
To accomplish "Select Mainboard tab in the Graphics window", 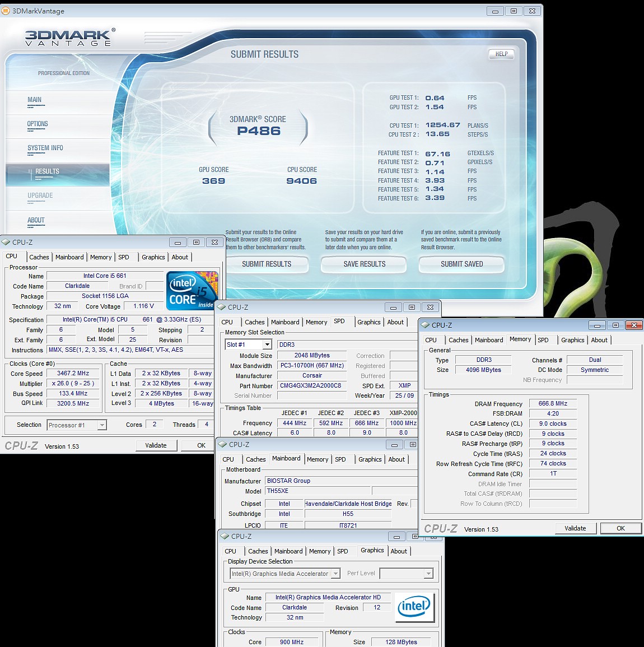I will pos(288,551).
